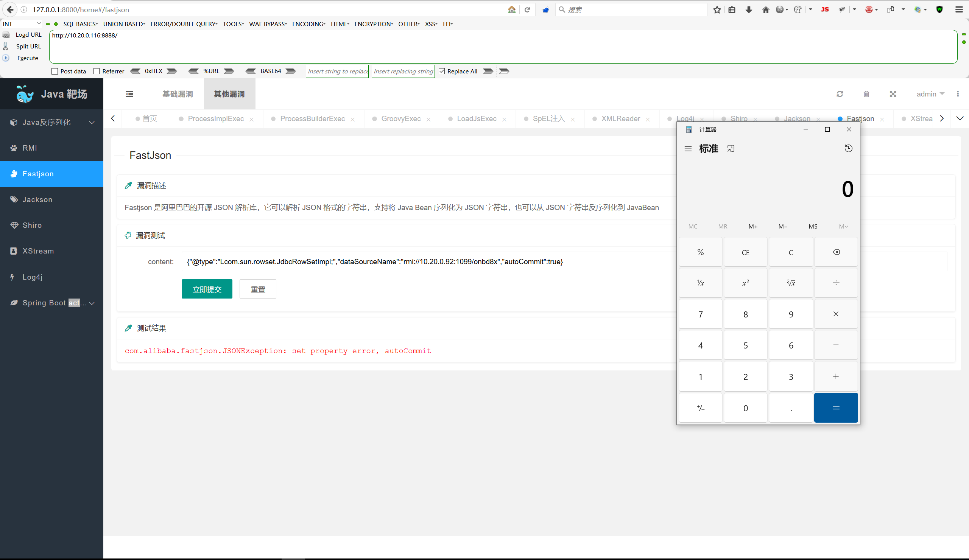Viewport: 969px width, 560px height.
Task: Check the Referrer checkbox
Action: 97,72
